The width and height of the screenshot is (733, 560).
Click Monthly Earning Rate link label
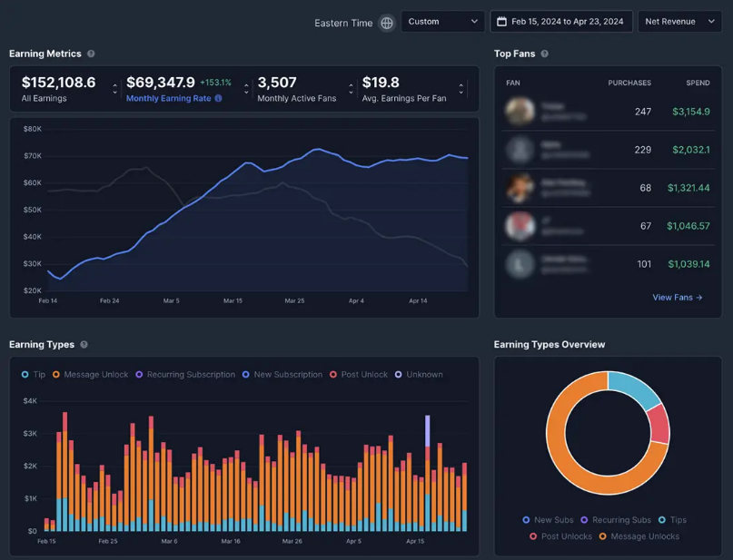[x=168, y=98]
